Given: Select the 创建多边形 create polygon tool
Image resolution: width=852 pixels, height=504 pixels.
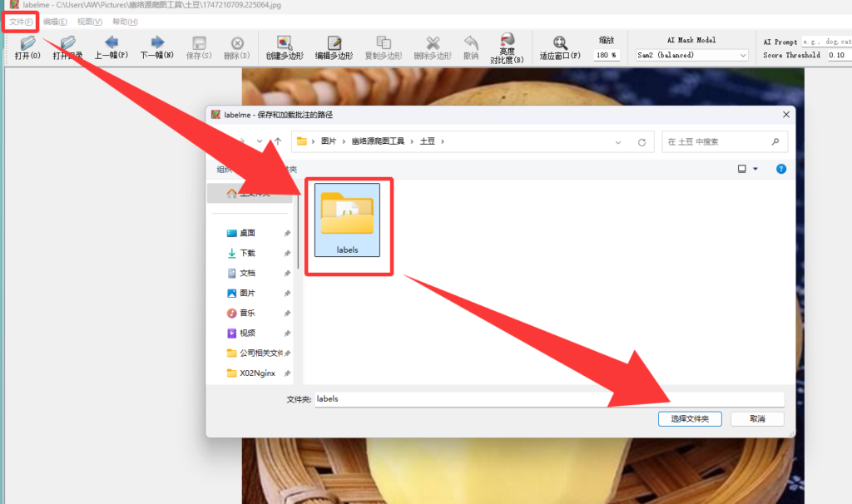Looking at the screenshot, I should [x=285, y=47].
